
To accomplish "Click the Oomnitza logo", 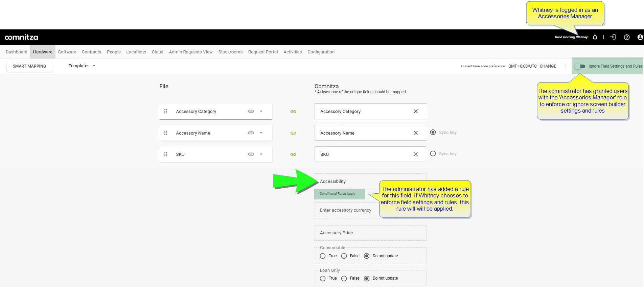I will [x=21, y=37].
